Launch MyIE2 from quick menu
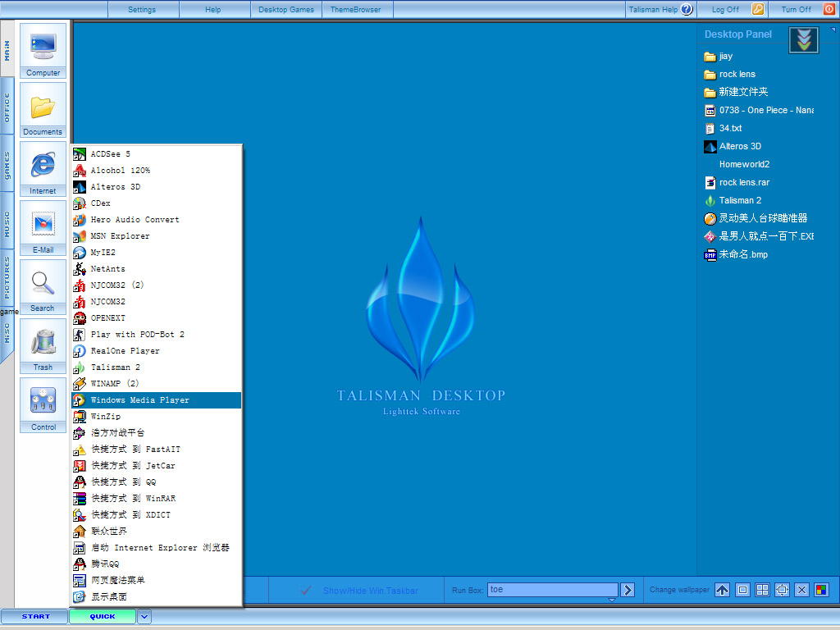Viewport: 840px width, 630px height. 157,253
